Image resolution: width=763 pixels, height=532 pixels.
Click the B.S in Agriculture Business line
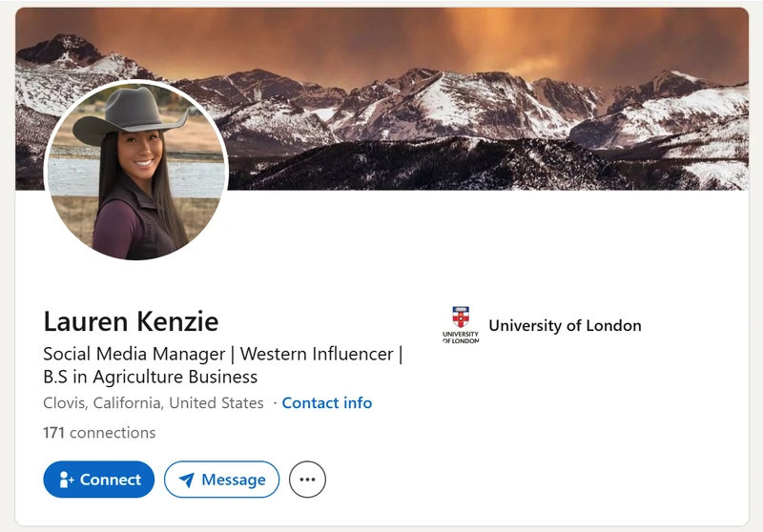click(x=151, y=377)
